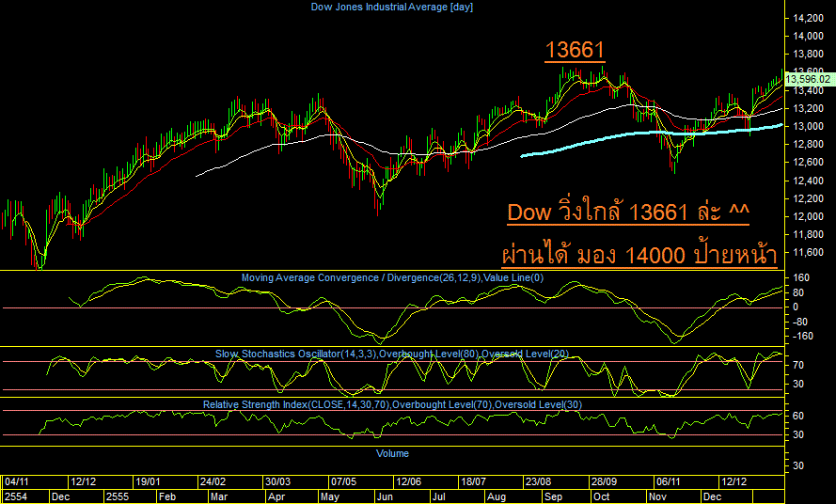Select the 11,800 price axis label
836x504 pixels.
[808, 234]
